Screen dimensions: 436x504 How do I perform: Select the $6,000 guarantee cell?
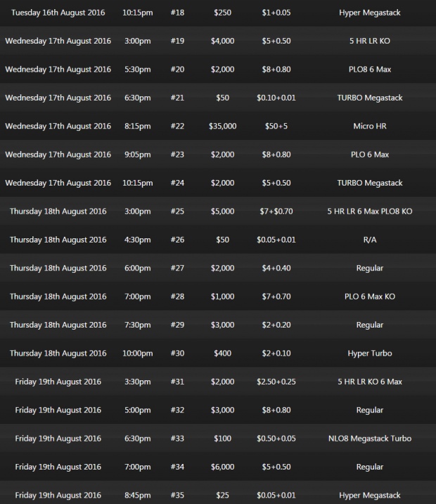(222, 467)
